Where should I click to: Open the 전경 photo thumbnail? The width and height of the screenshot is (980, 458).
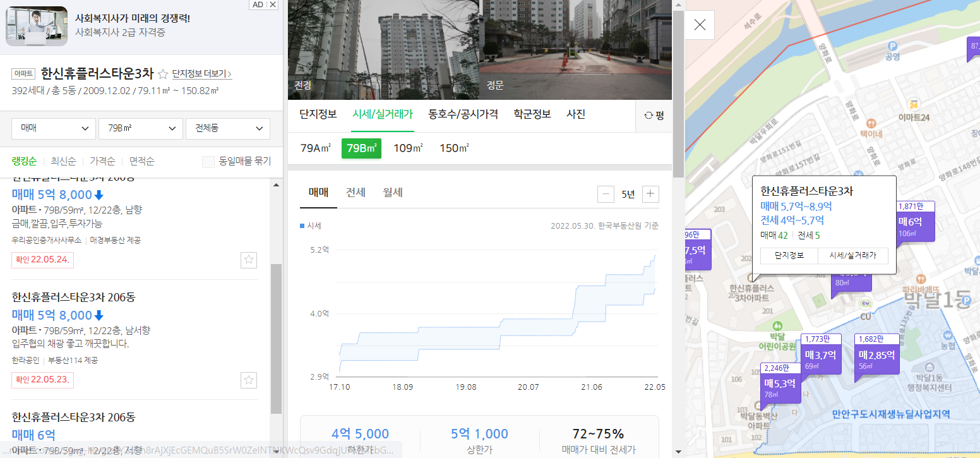click(383, 50)
